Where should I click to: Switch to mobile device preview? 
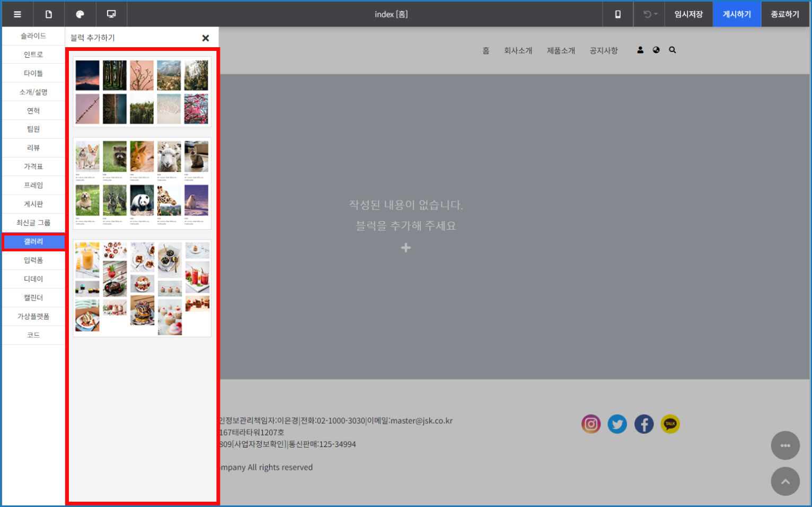pyautogui.click(x=617, y=14)
